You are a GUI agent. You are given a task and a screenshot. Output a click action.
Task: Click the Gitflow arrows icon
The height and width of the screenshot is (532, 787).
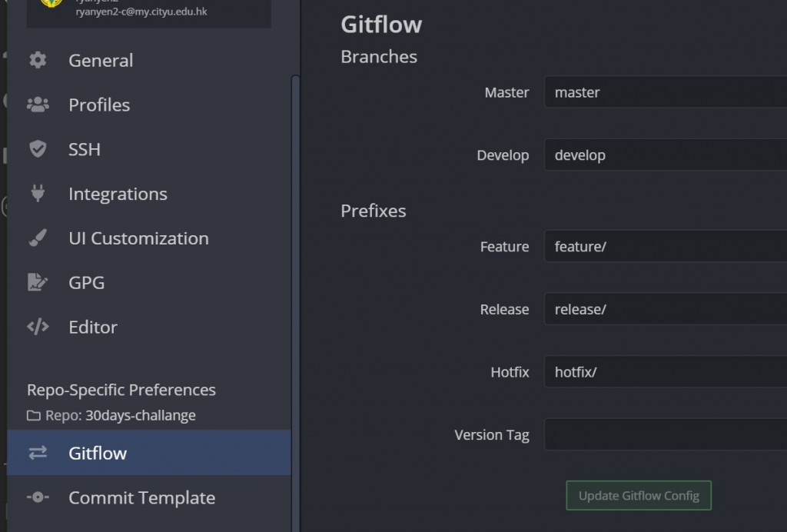click(x=38, y=453)
